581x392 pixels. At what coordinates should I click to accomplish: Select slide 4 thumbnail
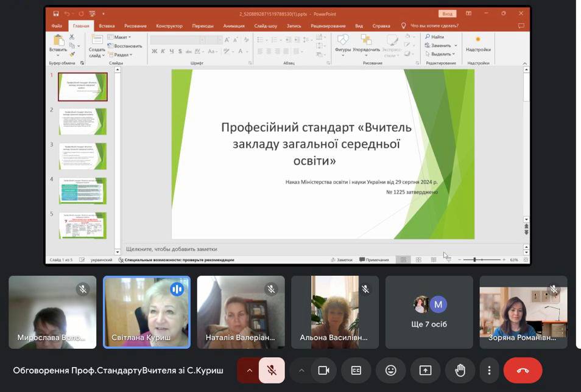click(83, 191)
